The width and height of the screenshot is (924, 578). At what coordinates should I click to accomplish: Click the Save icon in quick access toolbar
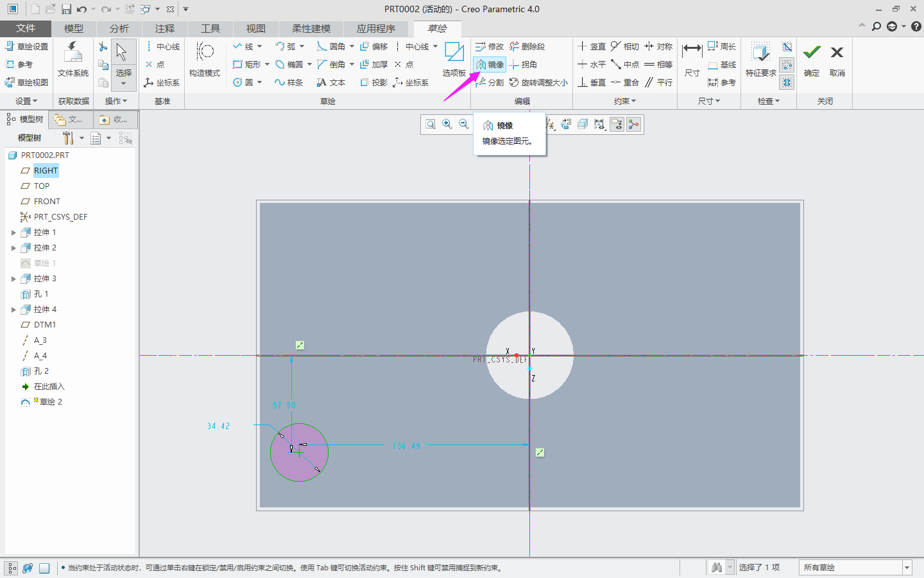pyautogui.click(x=66, y=9)
